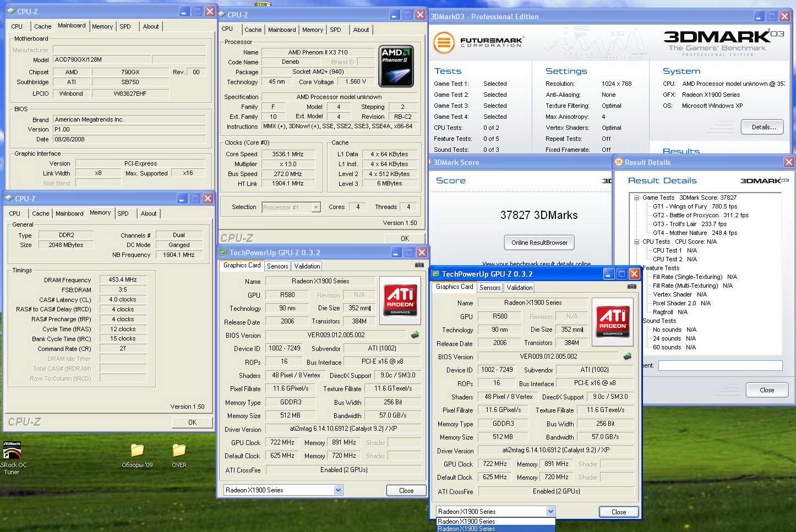Click the Futuremark Corporation logo

point(478,42)
